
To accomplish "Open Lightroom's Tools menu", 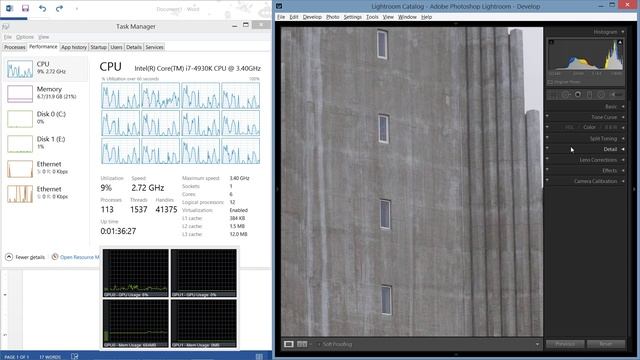I will coord(372,17).
